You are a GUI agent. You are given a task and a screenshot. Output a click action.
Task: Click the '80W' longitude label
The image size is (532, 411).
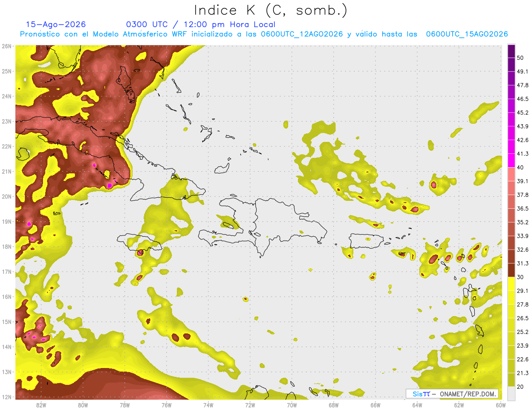click(x=83, y=405)
